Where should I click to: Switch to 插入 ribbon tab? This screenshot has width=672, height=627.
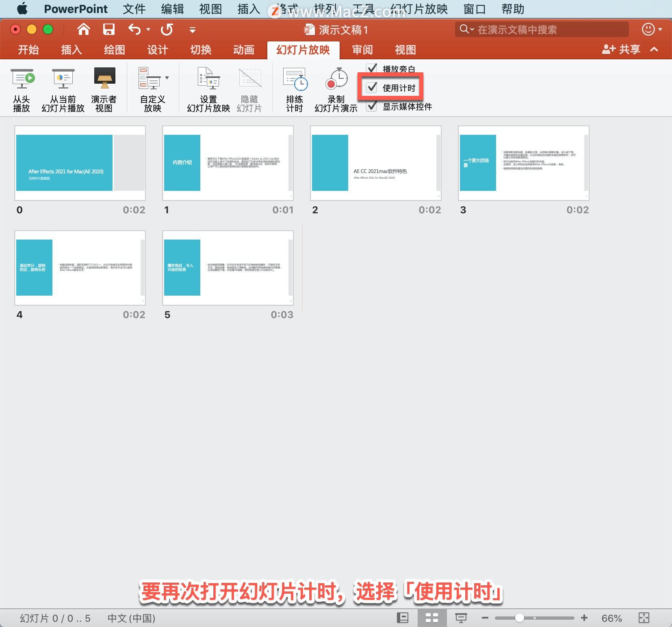(71, 50)
